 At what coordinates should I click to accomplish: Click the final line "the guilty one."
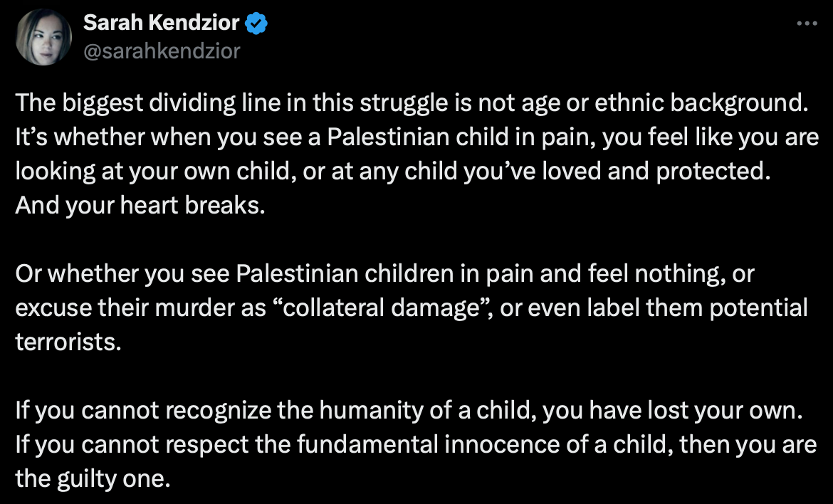[x=93, y=479]
